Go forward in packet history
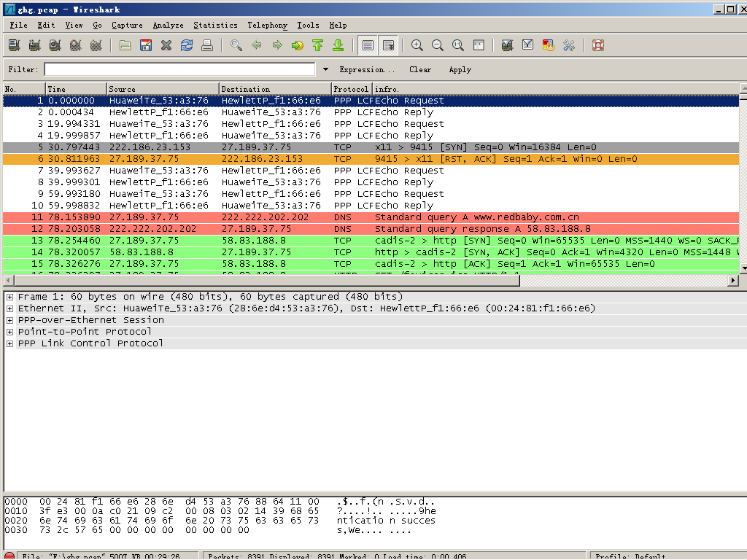The image size is (747, 560). [x=277, y=45]
